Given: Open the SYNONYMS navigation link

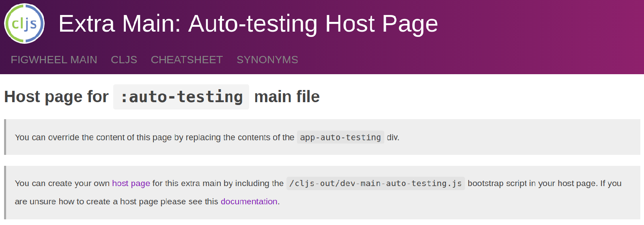Looking at the screenshot, I should click(267, 60).
